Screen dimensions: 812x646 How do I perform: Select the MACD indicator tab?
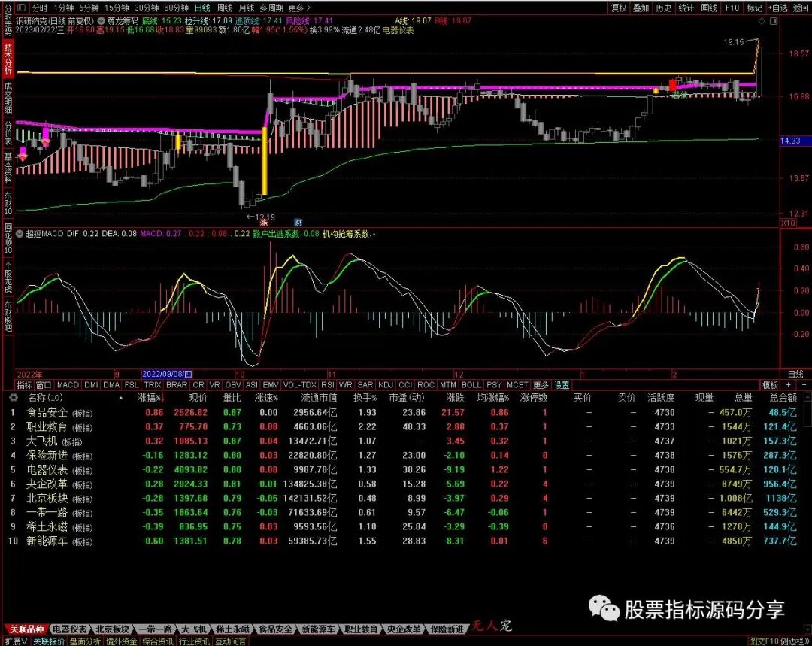point(68,385)
